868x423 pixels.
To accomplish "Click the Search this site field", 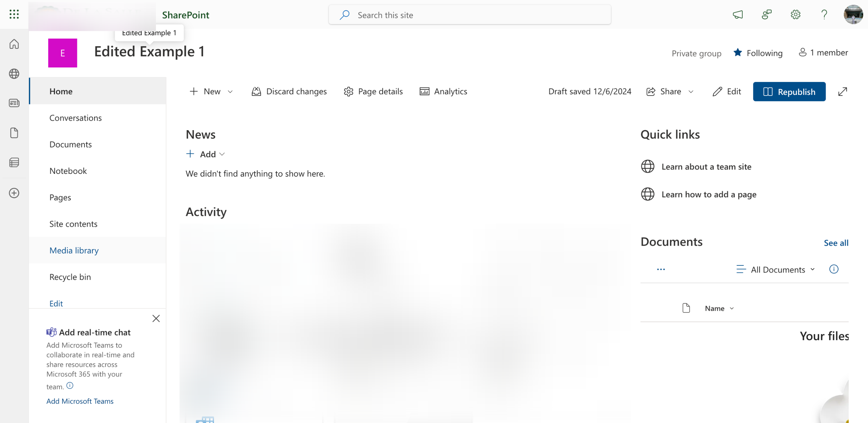I will click(x=470, y=15).
